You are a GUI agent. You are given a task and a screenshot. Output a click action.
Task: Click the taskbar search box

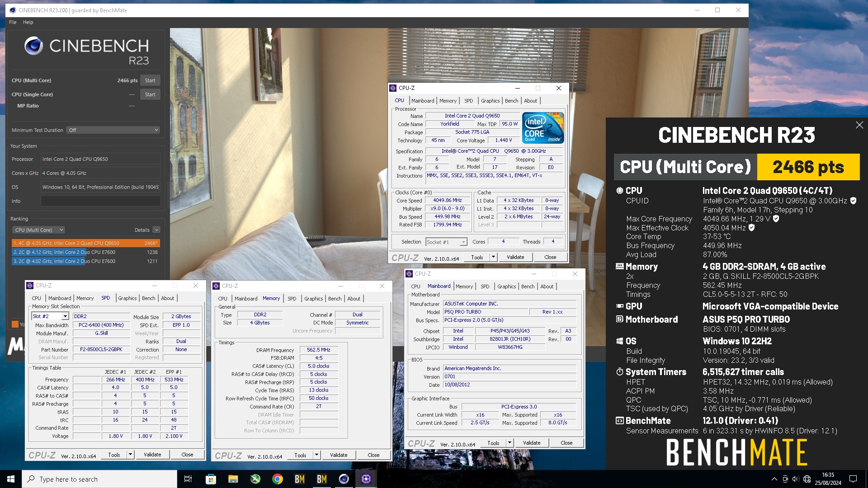pyautogui.click(x=99, y=479)
